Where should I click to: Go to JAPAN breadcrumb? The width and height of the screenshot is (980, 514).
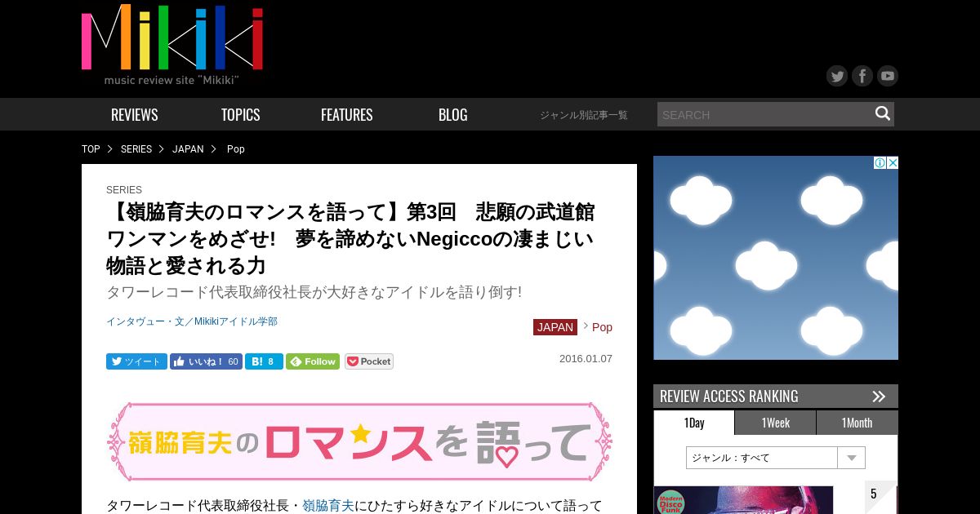188,149
